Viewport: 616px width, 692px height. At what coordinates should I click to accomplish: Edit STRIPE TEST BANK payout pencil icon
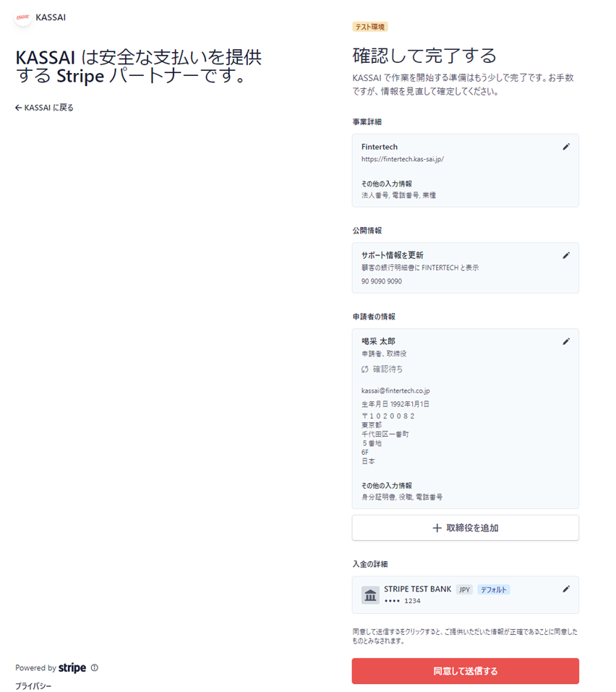[x=566, y=589]
